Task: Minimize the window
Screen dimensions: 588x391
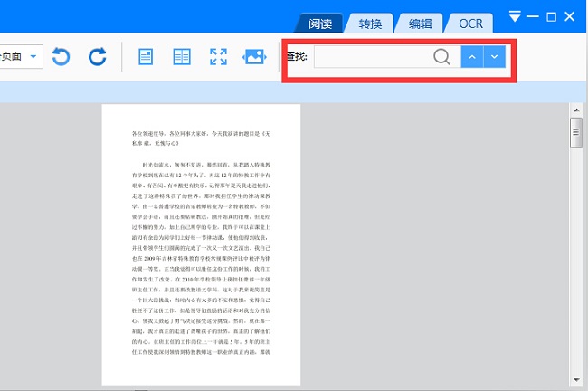Action: tap(533, 16)
